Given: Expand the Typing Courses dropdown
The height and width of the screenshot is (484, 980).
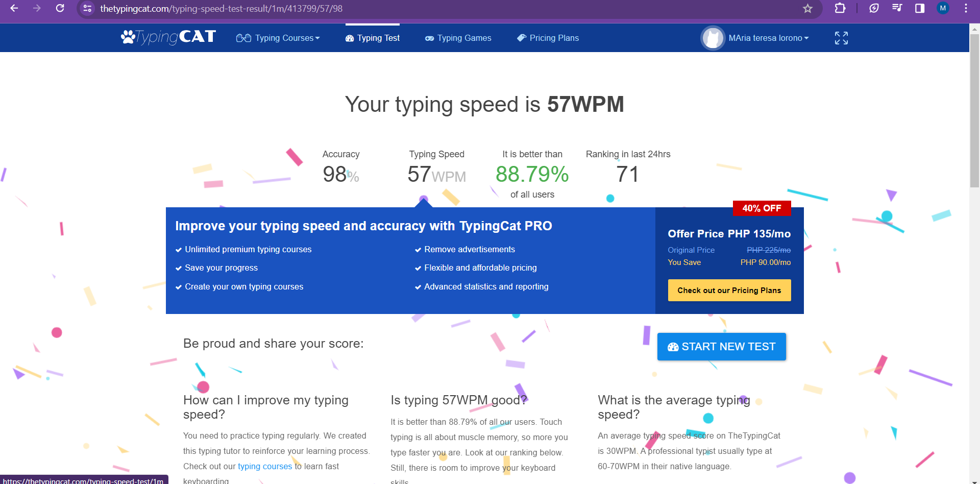Looking at the screenshot, I should click(284, 38).
